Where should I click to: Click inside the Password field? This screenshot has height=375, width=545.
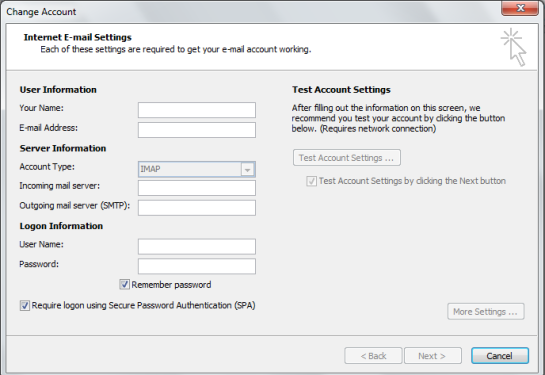pyautogui.click(x=197, y=266)
